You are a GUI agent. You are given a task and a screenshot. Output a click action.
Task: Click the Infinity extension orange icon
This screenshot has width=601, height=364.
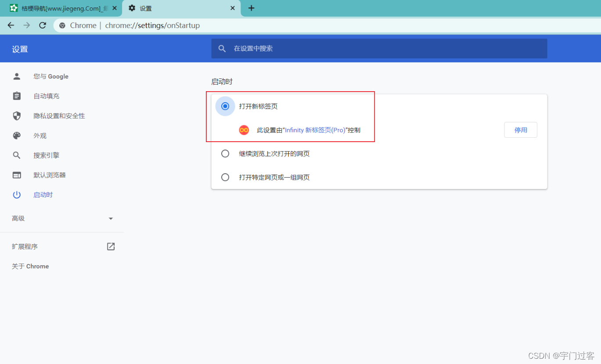point(244,130)
